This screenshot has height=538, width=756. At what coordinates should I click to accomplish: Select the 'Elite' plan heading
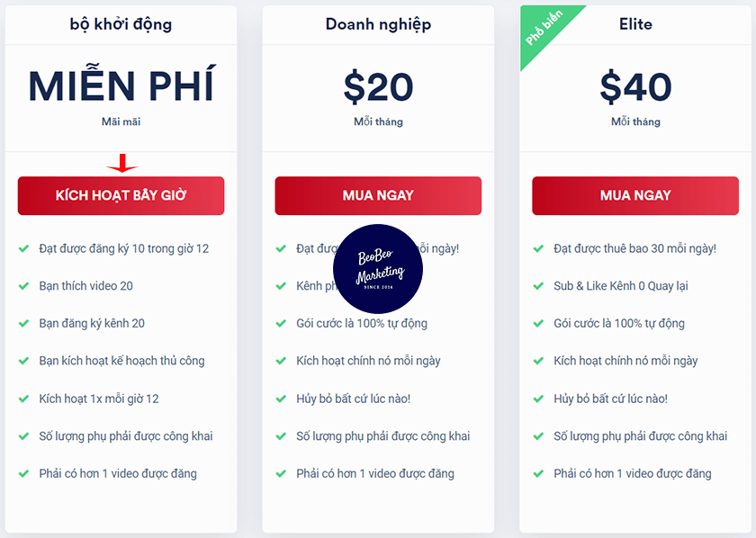(635, 24)
